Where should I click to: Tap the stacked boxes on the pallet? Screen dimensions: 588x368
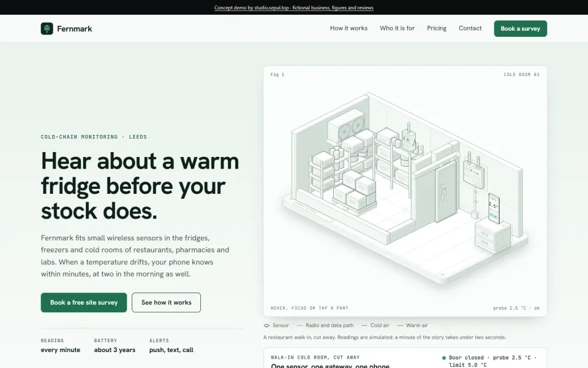coord(355,191)
